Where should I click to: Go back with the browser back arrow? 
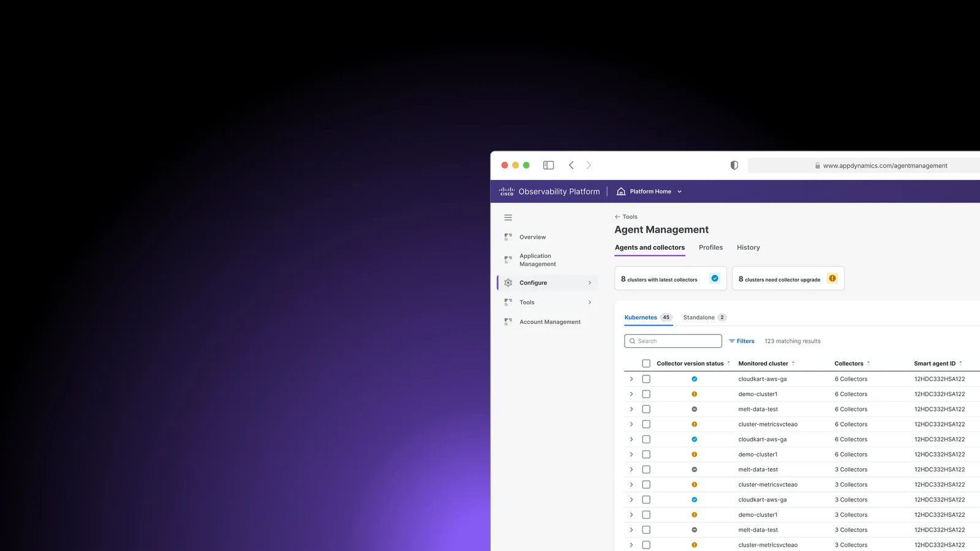(x=571, y=165)
